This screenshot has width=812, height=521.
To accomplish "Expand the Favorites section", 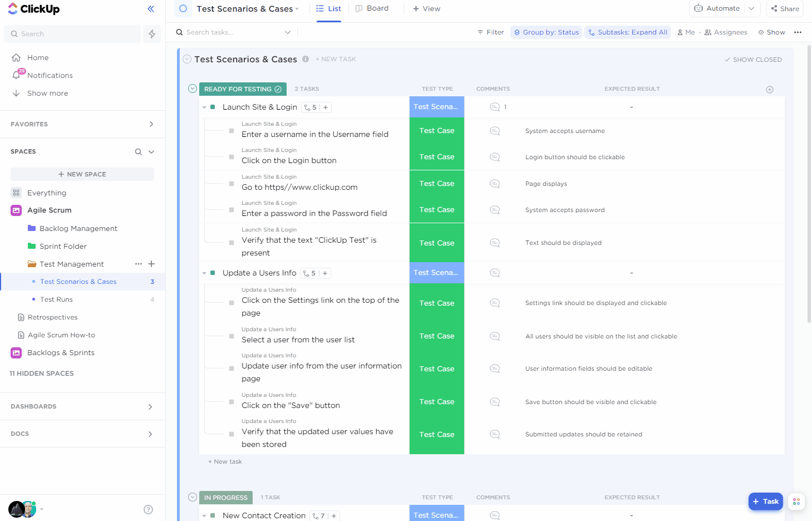I will tap(151, 124).
